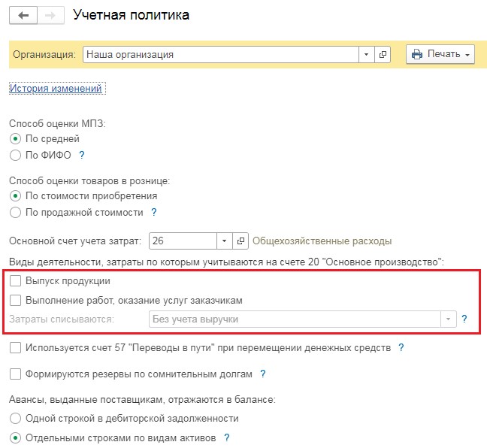Viewport: 487px width, 448px height.
Task: Click into the Организация input field
Action: 218,55
